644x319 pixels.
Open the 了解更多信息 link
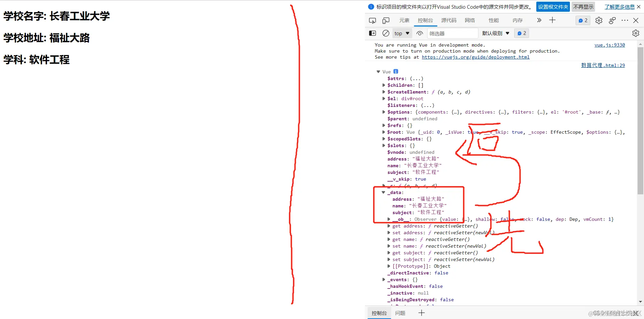coord(620,7)
